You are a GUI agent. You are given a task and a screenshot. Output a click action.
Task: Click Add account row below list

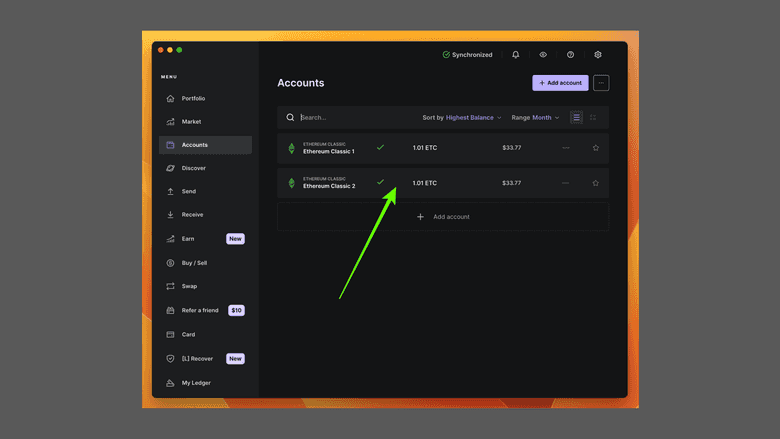443,217
